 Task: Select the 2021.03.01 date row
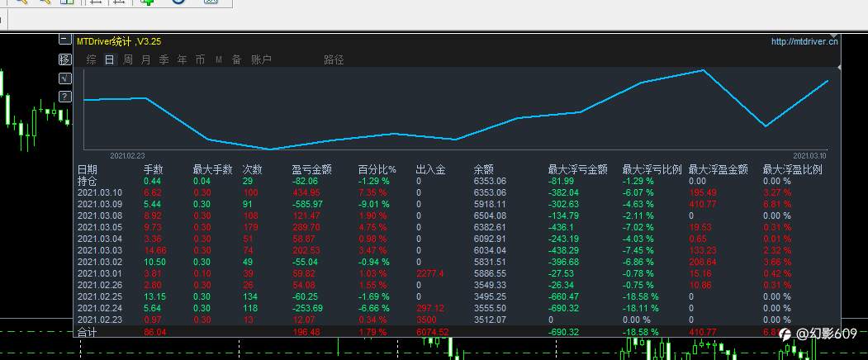click(x=100, y=273)
